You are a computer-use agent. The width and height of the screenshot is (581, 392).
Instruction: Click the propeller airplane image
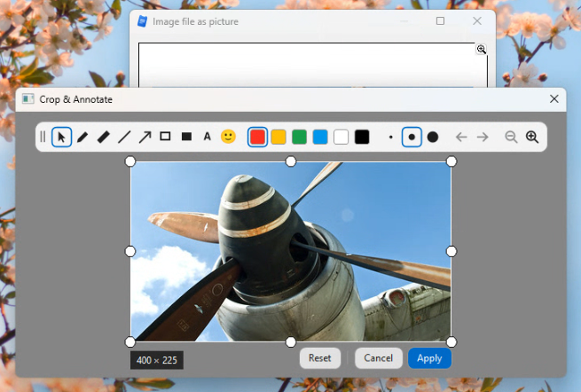(x=291, y=252)
